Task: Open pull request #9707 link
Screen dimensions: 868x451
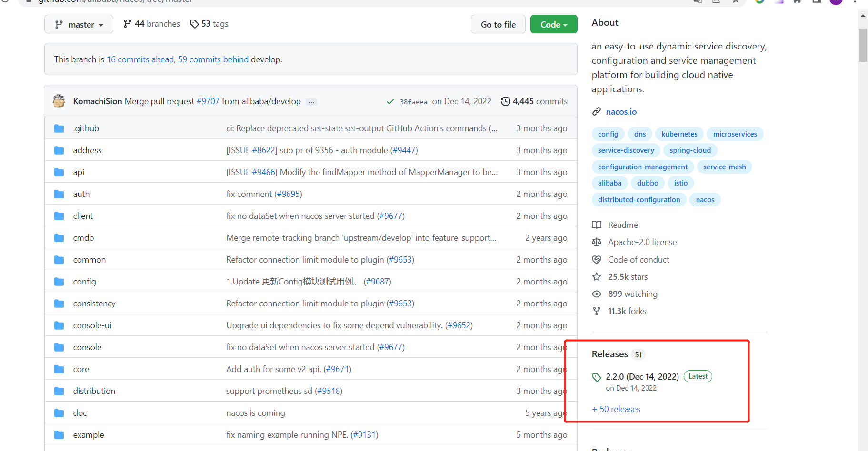Action: [x=208, y=101]
